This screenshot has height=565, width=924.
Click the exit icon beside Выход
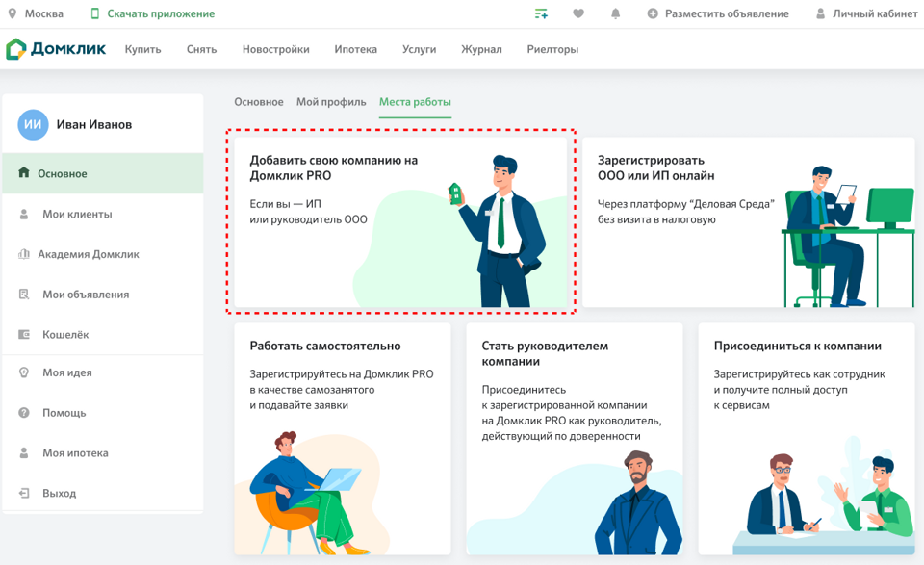coord(23,493)
